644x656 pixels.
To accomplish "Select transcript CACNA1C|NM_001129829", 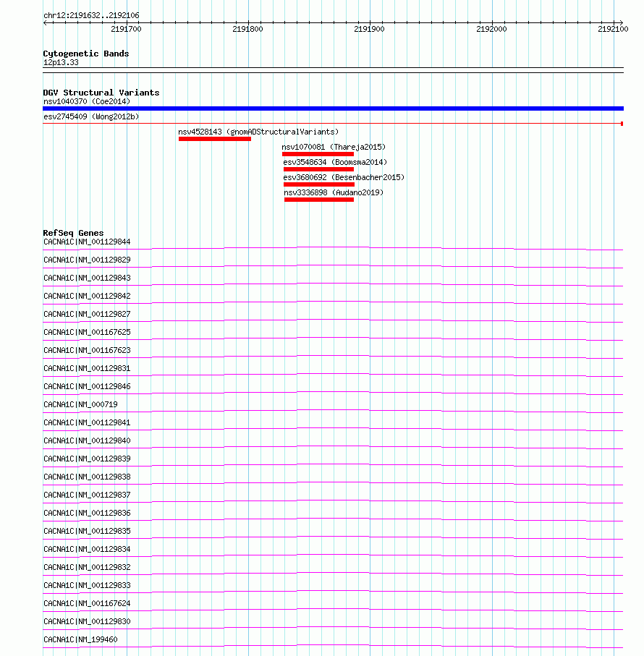I will coord(87,260).
